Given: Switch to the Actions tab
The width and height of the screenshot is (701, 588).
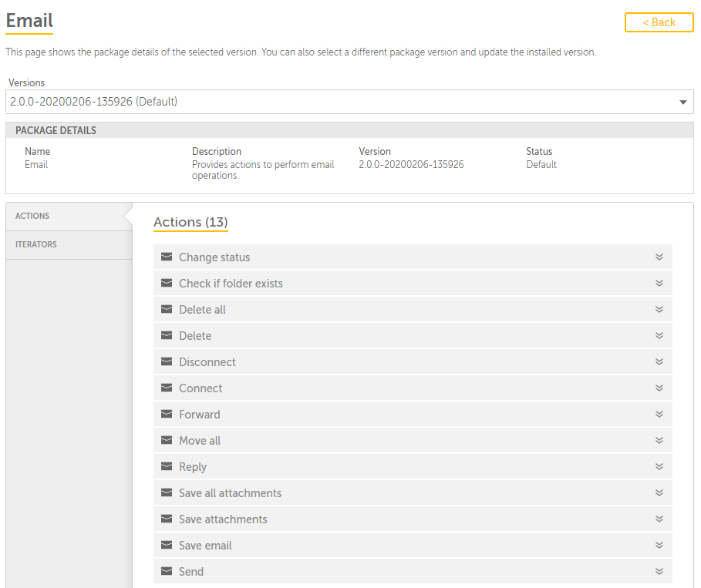Looking at the screenshot, I should (69, 217).
